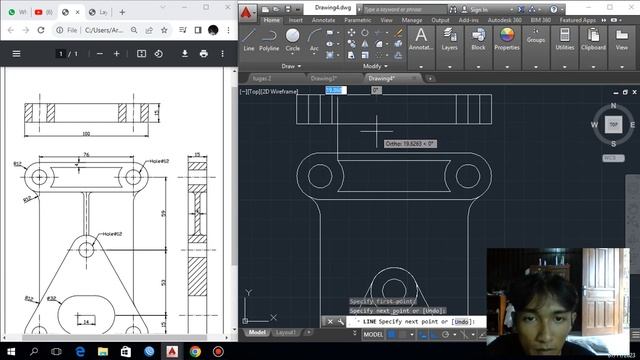Image resolution: width=640 pixels, height=360 pixels.
Task: Click the Move tool in Modify panel
Action: coord(351,32)
